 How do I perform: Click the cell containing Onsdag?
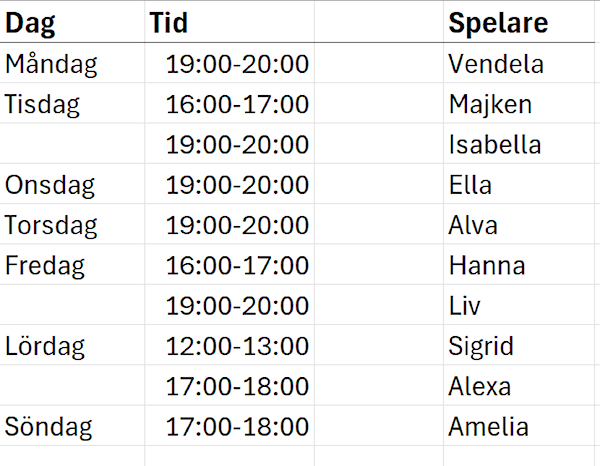tap(50, 185)
